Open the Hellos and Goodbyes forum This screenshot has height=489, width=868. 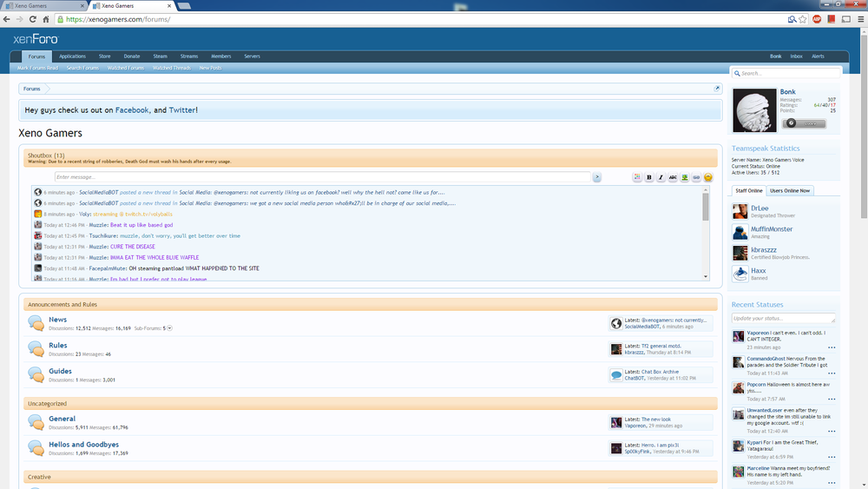click(x=83, y=444)
